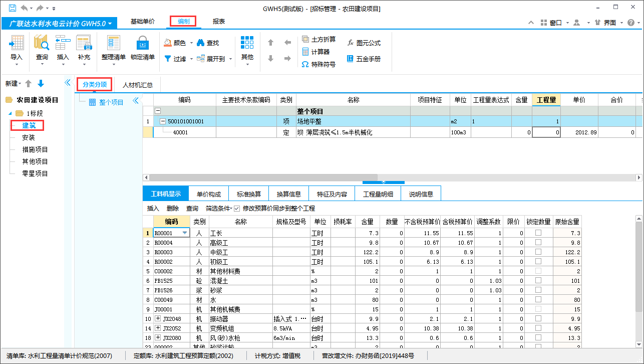Click the 查找 find binoculars icon
The image size is (644, 364).
(201, 43)
